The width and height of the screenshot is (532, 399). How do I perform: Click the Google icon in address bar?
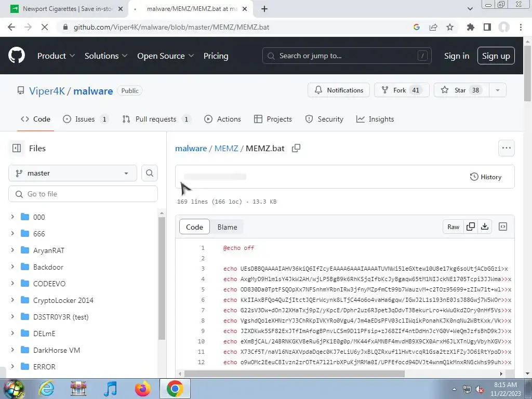coord(416,27)
